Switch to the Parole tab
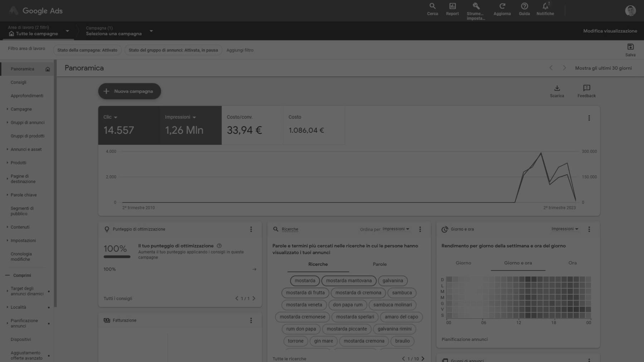Image resolution: width=644 pixels, height=362 pixels. 380,264
